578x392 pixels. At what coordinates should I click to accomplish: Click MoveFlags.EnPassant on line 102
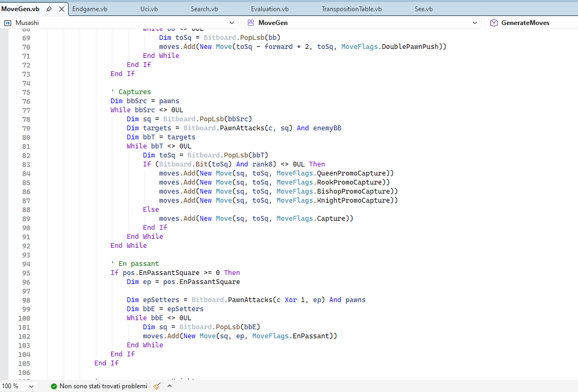point(290,336)
